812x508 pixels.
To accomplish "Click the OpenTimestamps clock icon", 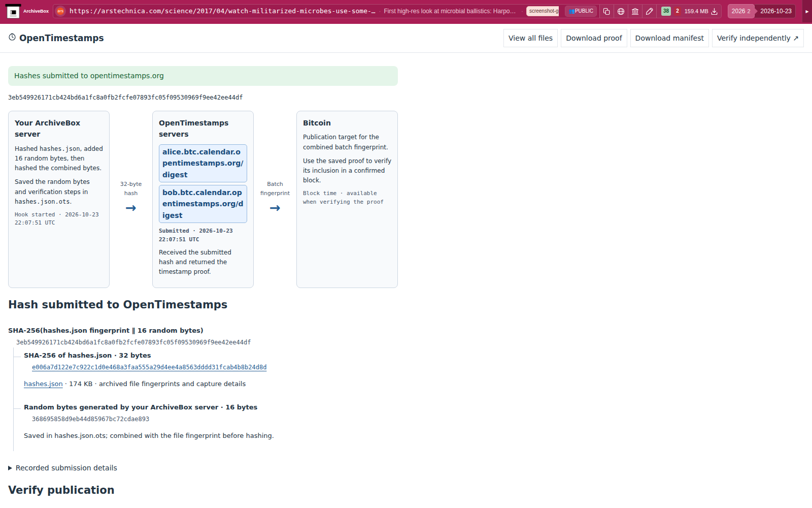I will pyautogui.click(x=12, y=37).
